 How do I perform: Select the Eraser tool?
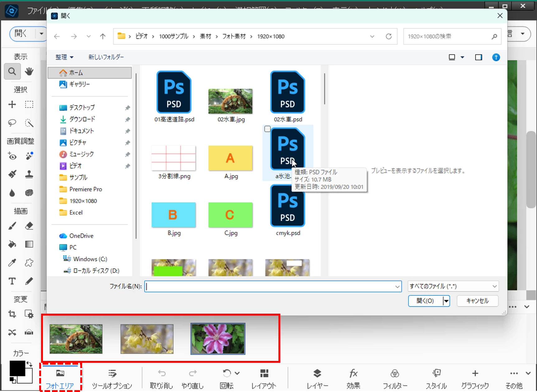29,226
